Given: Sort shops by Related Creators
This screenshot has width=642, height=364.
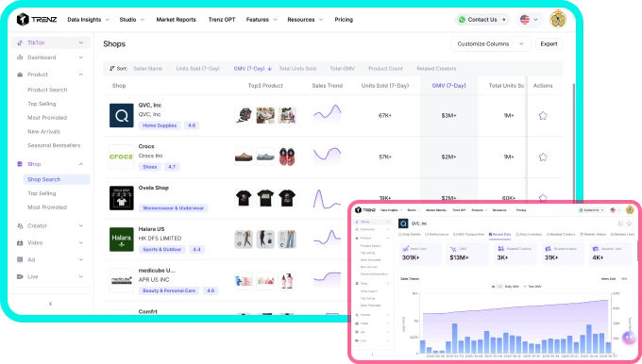Looking at the screenshot, I should pyautogui.click(x=436, y=69).
